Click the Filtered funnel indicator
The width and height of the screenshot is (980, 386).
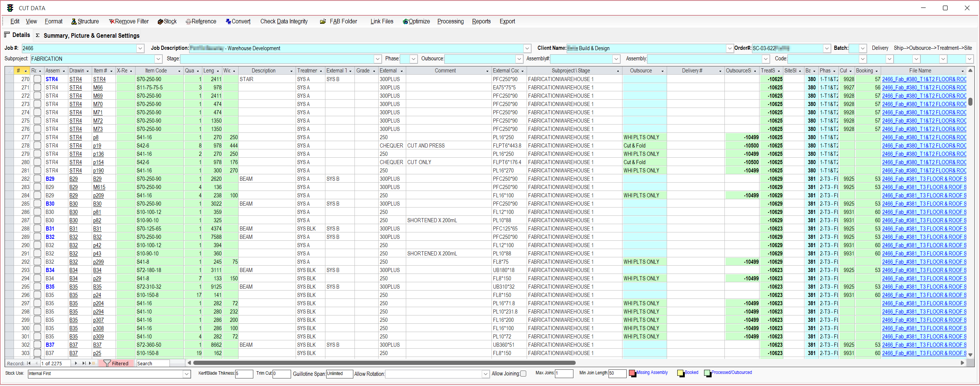coord(116,364)
